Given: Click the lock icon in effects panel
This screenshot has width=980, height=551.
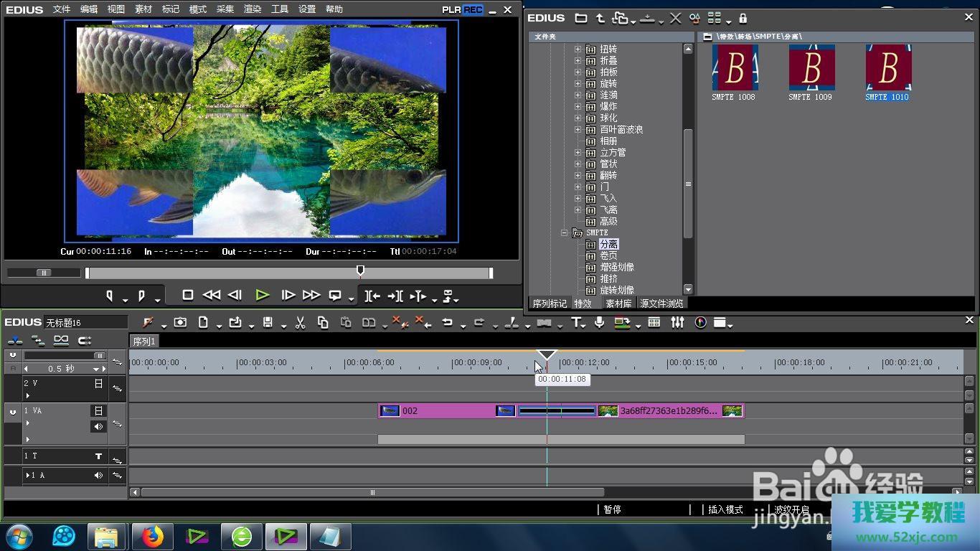Looking at the screenshot, I should click(x=743, y=18).
